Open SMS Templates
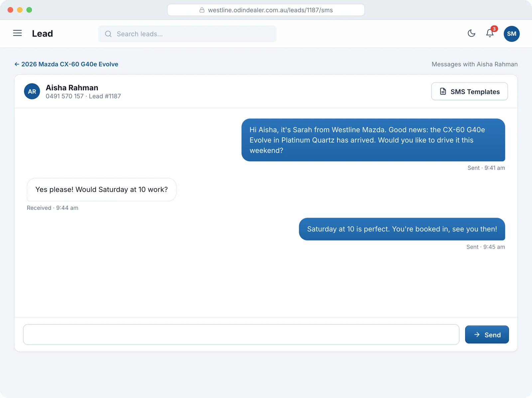Image resolution: width=532 pixels, height=398 pixels. (469, 91)
